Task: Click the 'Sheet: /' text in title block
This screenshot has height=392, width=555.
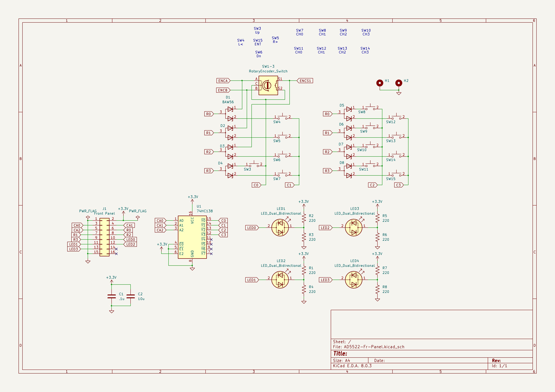Action: (342, 342)
